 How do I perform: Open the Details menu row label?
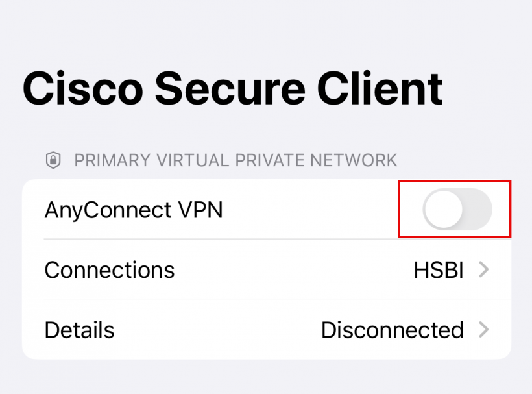point(79,330)
